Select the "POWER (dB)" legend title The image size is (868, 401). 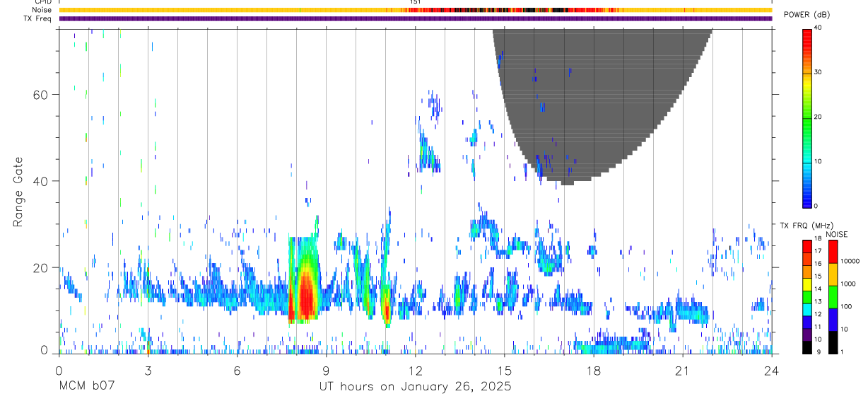[x=807, y=15]
